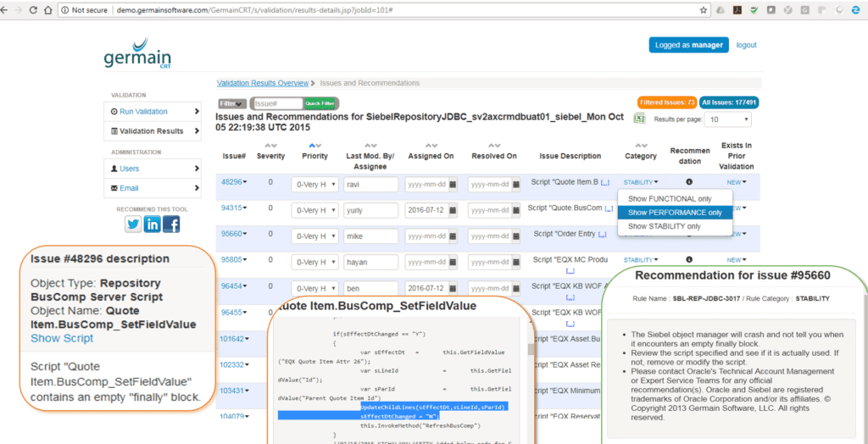
Task: Expand full description of Quote.BusCom script
Action: coord(609,208)
